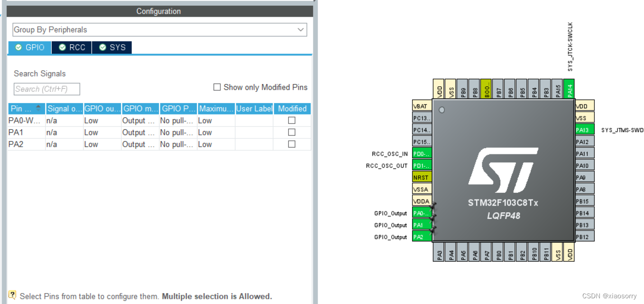Click the PA7 pin on chip
The height and width of the screenshot is (304, 644).
click(x=487, y=252)
